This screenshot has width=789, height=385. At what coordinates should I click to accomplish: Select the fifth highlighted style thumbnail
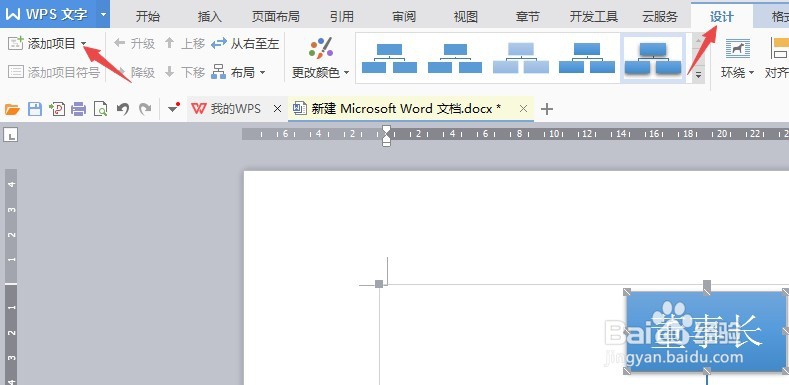click(653, 58)
